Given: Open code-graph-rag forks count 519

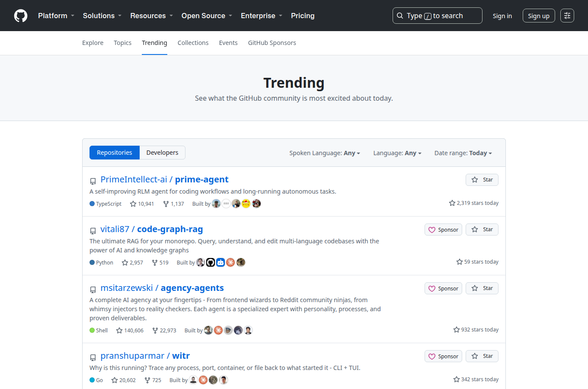Looking at the screenshot, I should pos(160,262).
